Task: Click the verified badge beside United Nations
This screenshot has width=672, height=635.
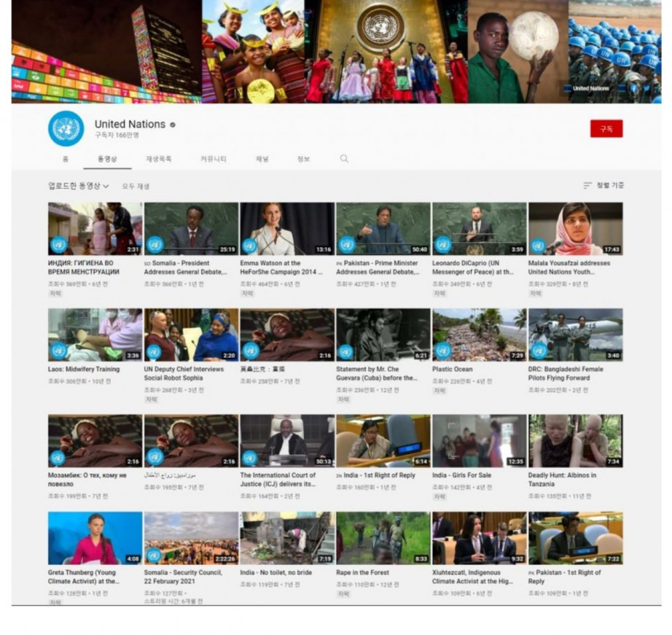Action: [x=173, y=125]
